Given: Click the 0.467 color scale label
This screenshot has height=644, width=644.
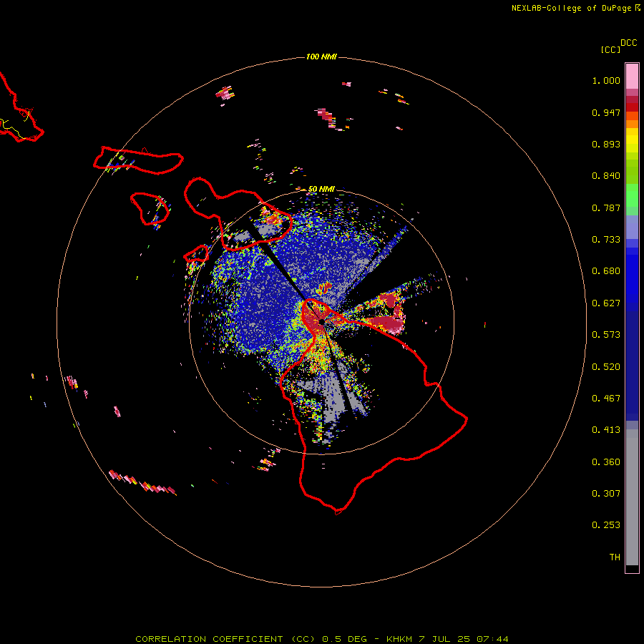Looking at the screenshot, I should pos(606,399).
